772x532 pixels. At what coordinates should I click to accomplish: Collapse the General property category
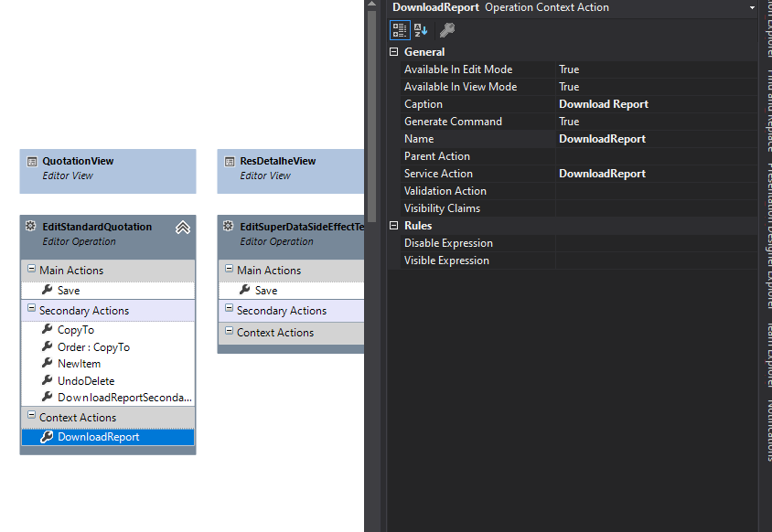[393, 52]
